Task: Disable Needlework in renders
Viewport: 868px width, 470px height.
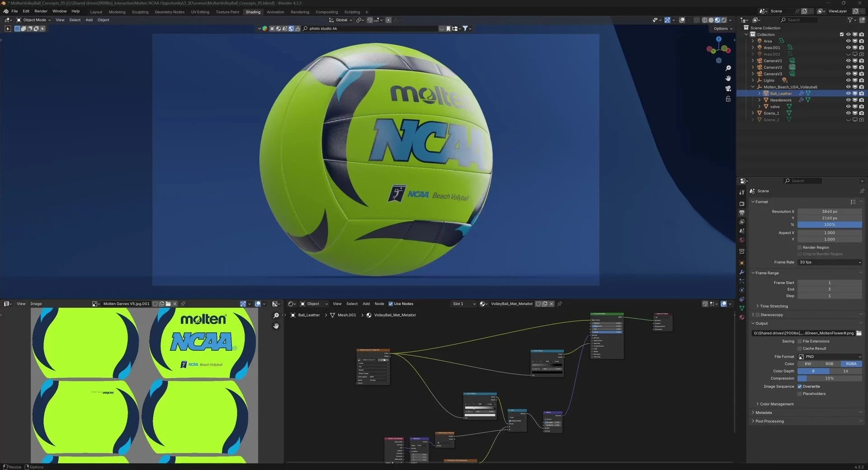Action: coord(861,100)
